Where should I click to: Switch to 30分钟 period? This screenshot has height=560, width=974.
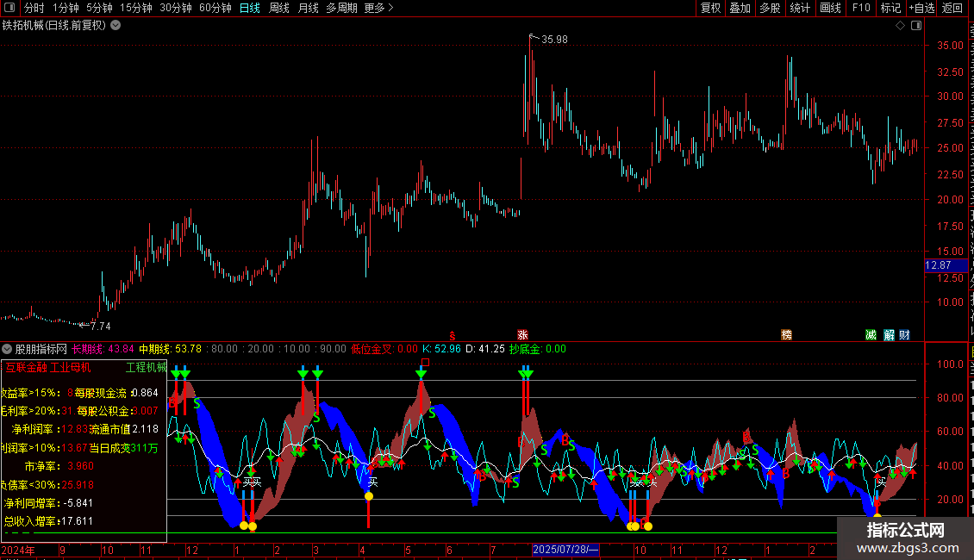pyautogui.click(x=176, y=8)
